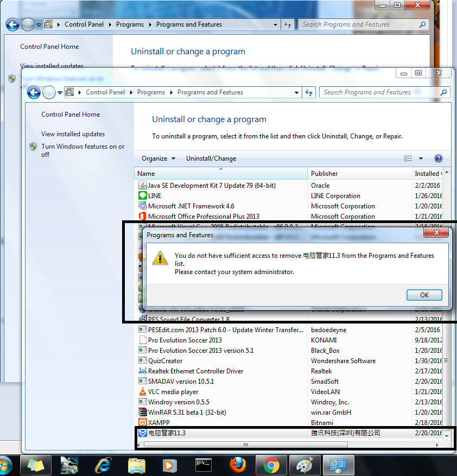Click the vertical scrollbar up arrow
457x476 pixels.
[x=446, y=172]
